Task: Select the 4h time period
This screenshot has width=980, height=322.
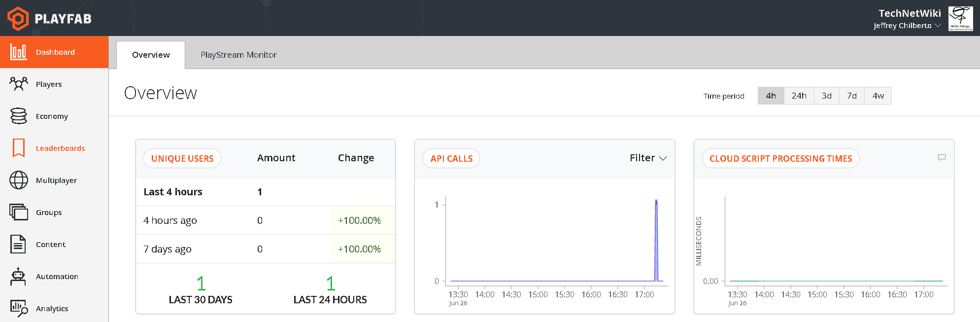Action: tap(771, 96)
